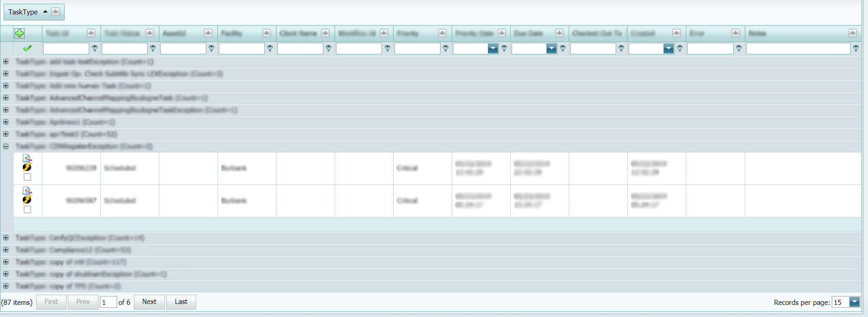868x317 pixels.
Task: Open the Due Date filter dropdown
Action: coord(551,49)
